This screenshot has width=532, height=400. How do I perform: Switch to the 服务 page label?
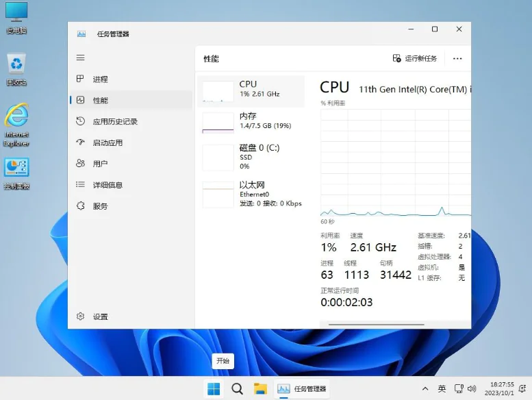(x=101, y=206)
